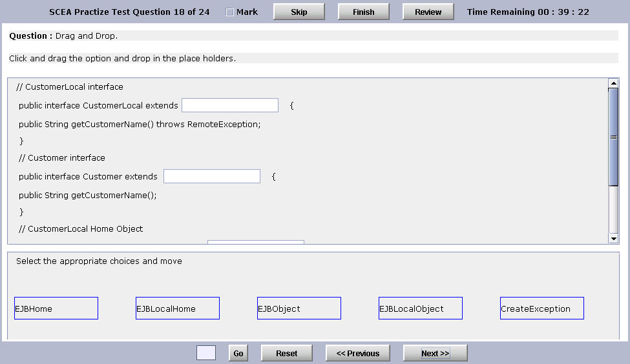Viewport: 630px width, 364px height.
Task: Advance with the Next button
Action: point(435,353)
